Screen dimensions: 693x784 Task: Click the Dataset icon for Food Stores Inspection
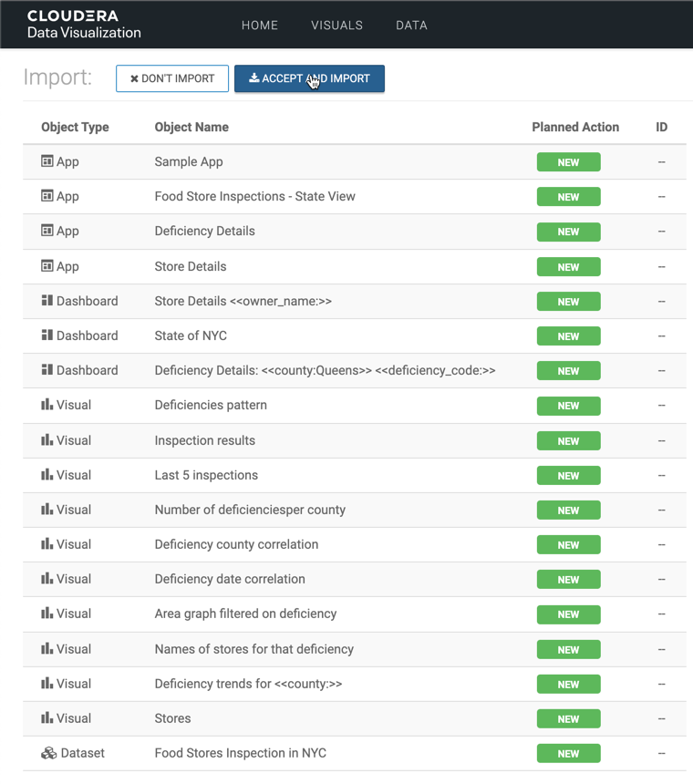coord(49,753)
